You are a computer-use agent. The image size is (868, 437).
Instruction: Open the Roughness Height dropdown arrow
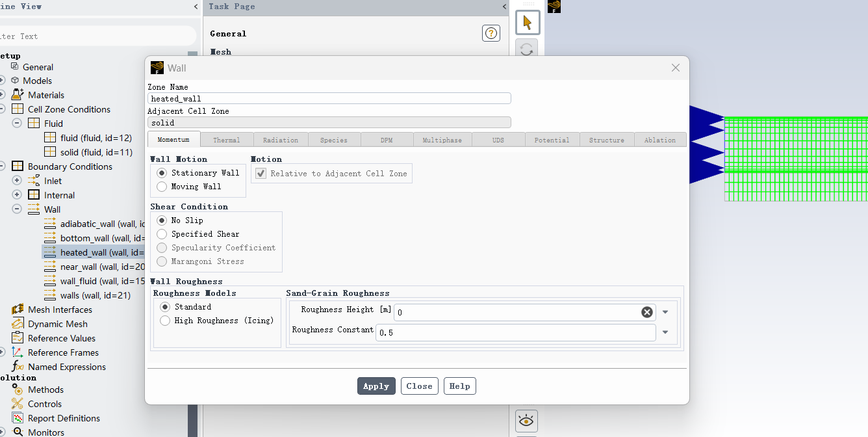tap(665, 312)
